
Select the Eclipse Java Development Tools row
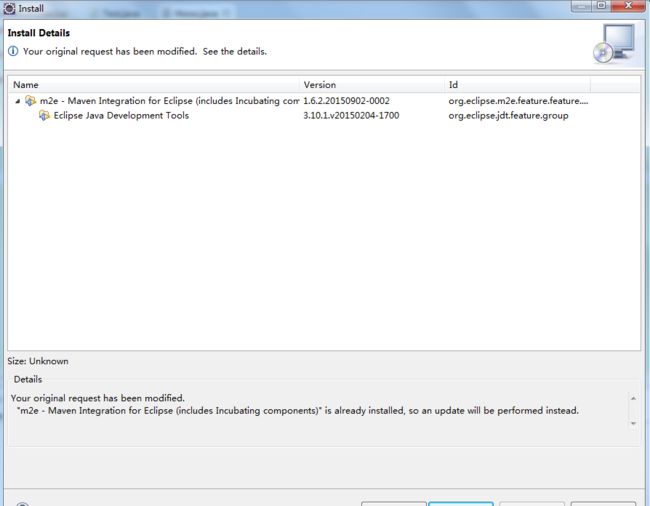324,116
